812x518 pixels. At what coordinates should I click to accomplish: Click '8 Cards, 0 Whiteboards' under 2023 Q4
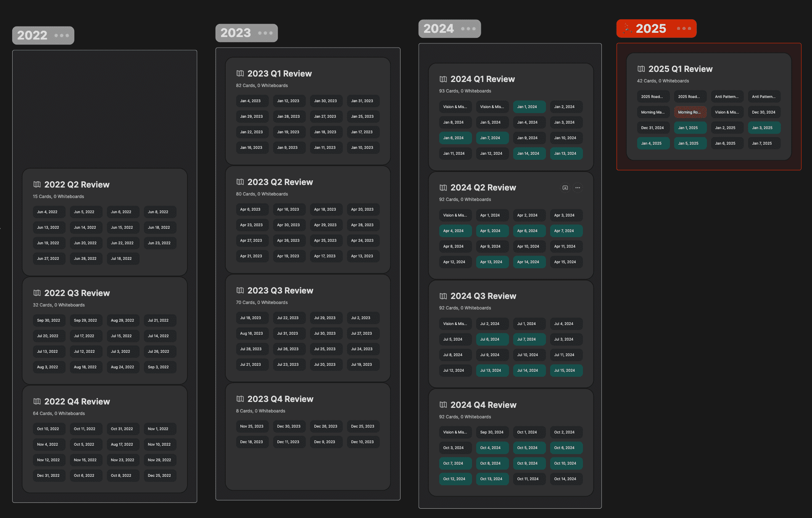[x=260, y=411]
